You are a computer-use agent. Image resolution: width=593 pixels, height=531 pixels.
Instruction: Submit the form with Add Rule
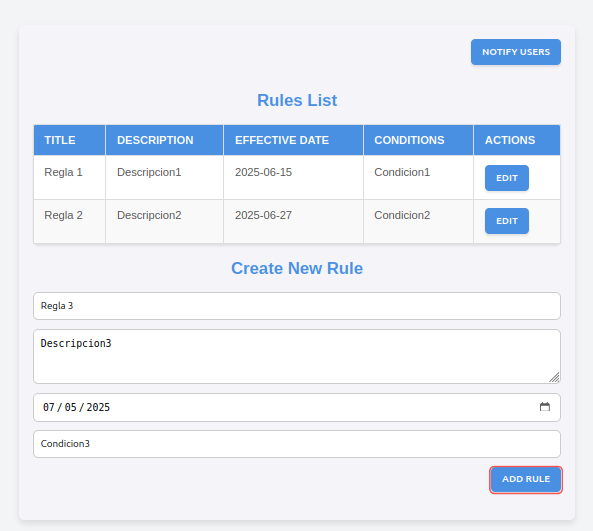526,479
